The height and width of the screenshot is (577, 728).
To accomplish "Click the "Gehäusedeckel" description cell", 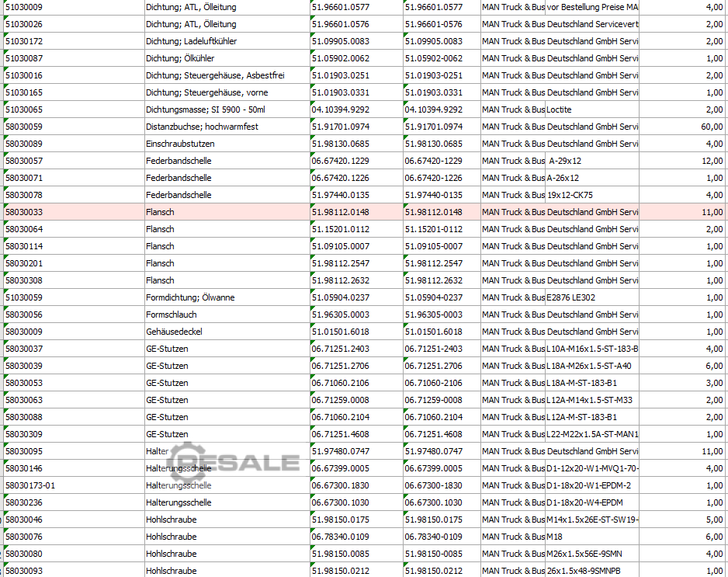I will (x=174, y=332).
